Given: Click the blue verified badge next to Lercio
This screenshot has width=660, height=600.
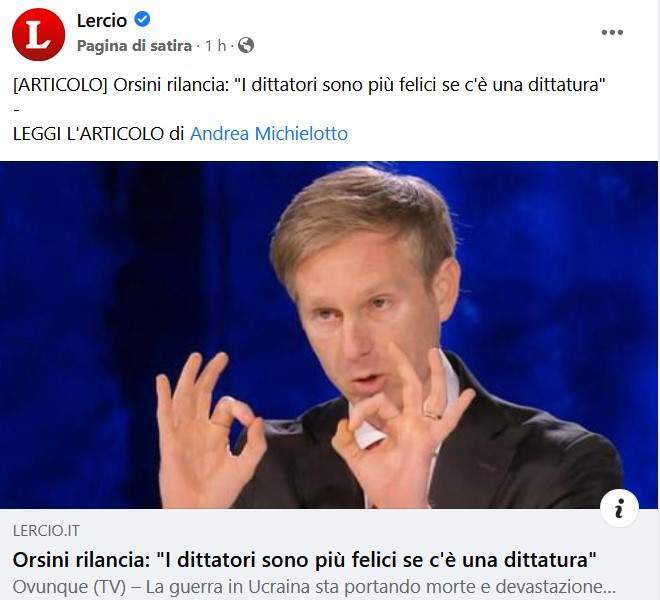Looking at the screenshot, I should point(142,19).
